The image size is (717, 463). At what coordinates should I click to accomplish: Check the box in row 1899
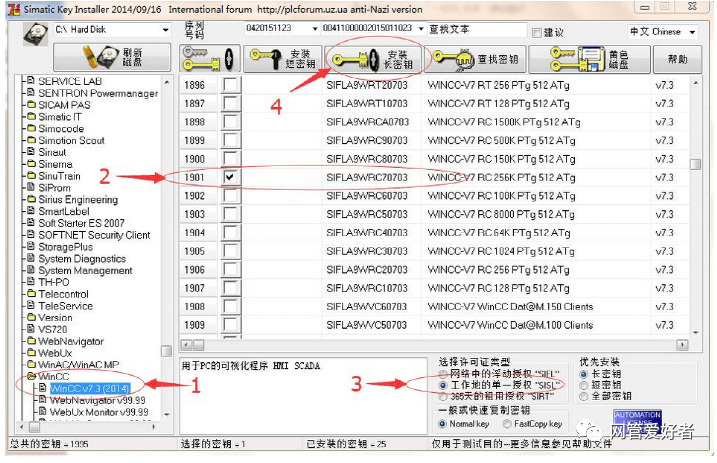[x=230, y=140]
